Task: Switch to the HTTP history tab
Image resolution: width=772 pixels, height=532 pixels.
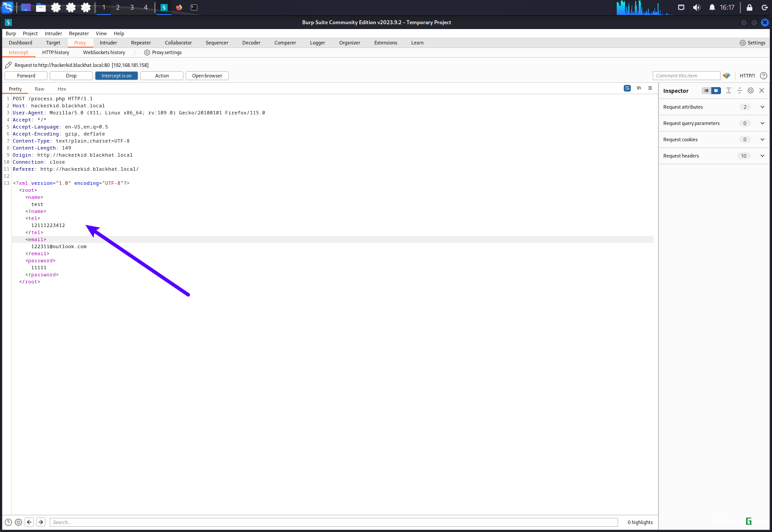Action: (x=56, y=52)
